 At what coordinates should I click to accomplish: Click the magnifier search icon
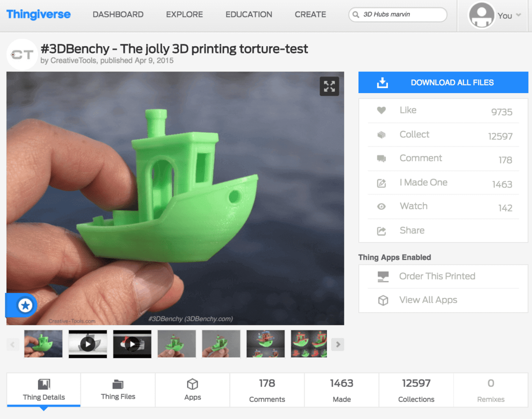(356, 15)
